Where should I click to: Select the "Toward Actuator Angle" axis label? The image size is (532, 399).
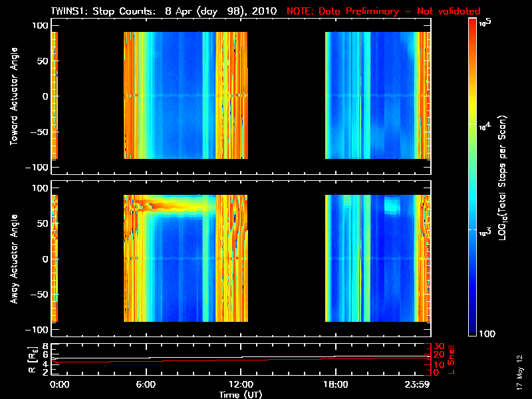point(13,96)
